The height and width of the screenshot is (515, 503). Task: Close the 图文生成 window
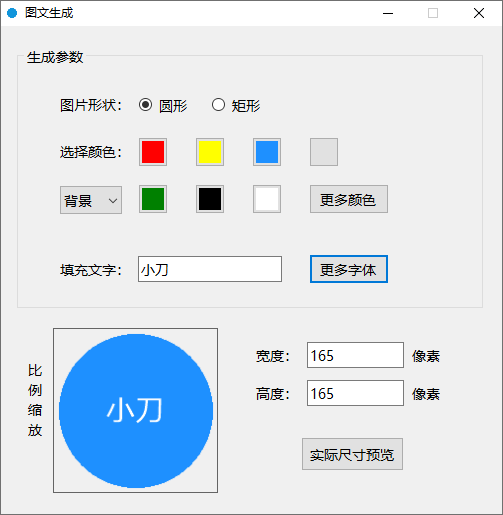pyautogui.click(x=479, y=13)
